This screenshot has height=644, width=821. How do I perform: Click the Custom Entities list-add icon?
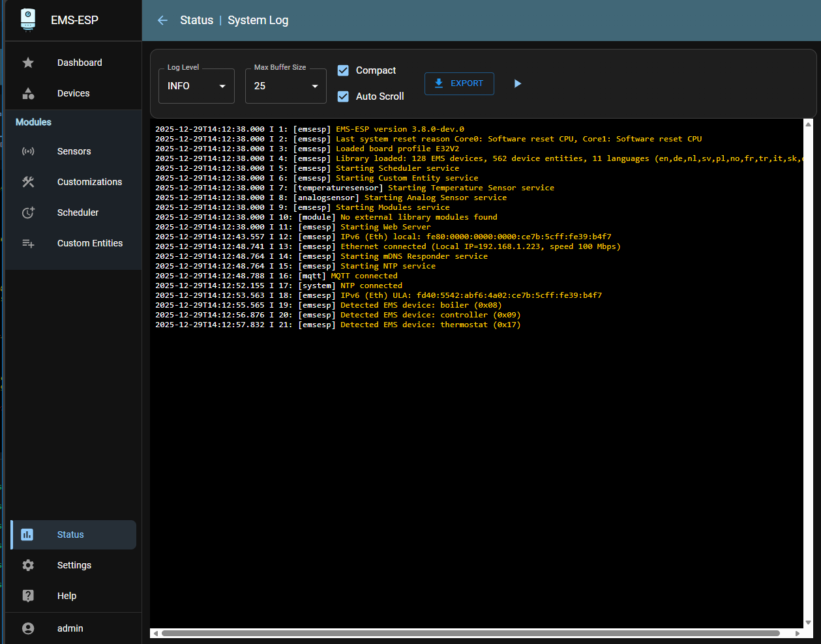[x=28, y=243]
